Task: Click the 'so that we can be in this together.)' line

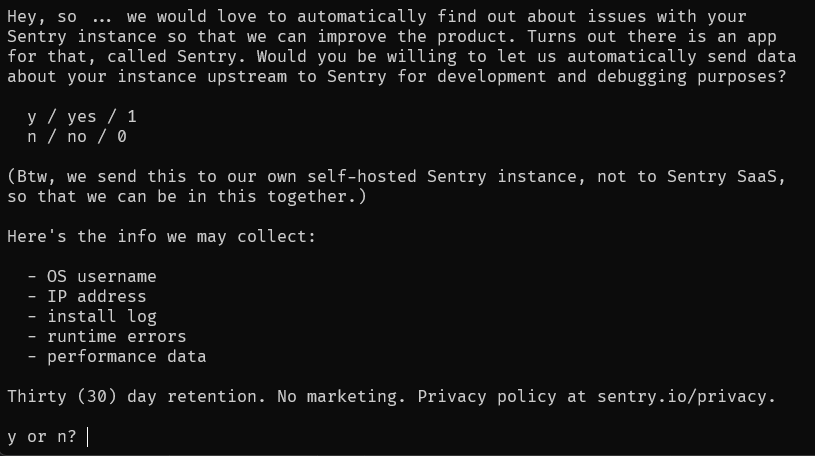Action: (187, 197)
